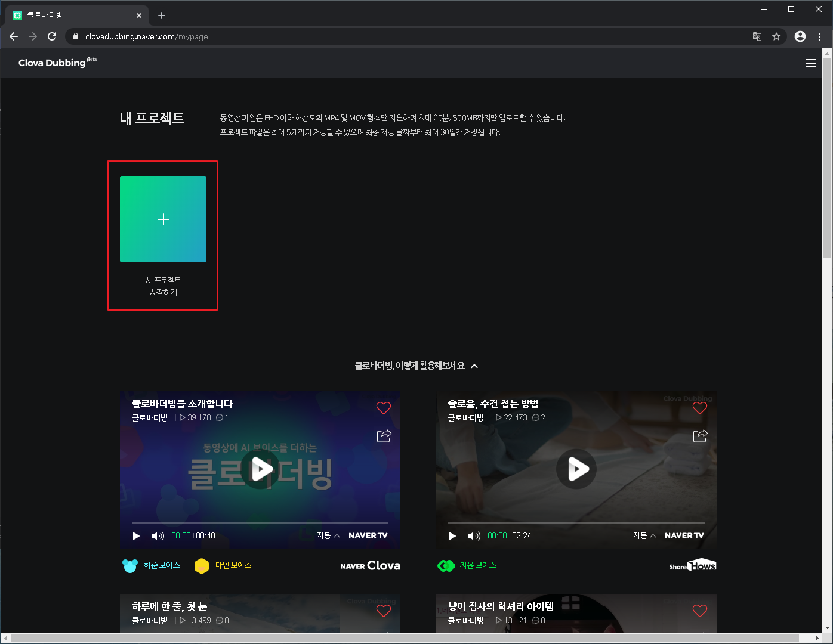This screenshot has height=644, width=833.
Task: Play the 슬로웅 towel folding video center button
Action: point(576,469)
